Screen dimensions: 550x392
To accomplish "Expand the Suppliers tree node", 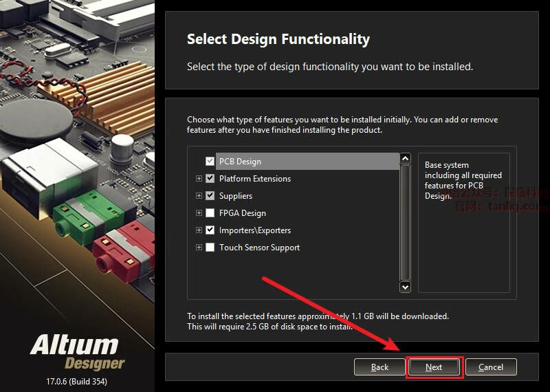I will 199,196.
